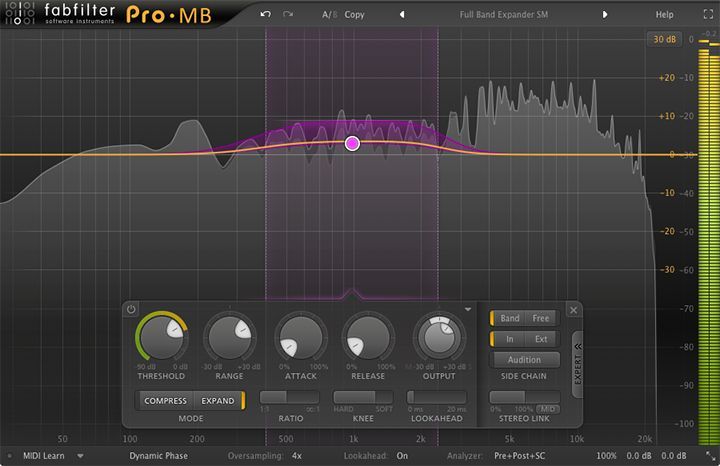
Task: Go to previous preset with left arrow
Action: click(402, 15)
